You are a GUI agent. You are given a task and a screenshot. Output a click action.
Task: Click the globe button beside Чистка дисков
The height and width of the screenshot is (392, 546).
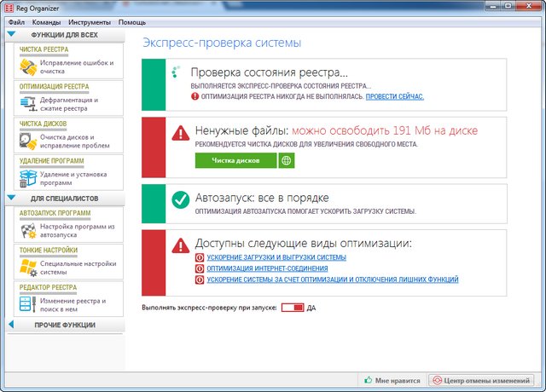coord(287,160)
